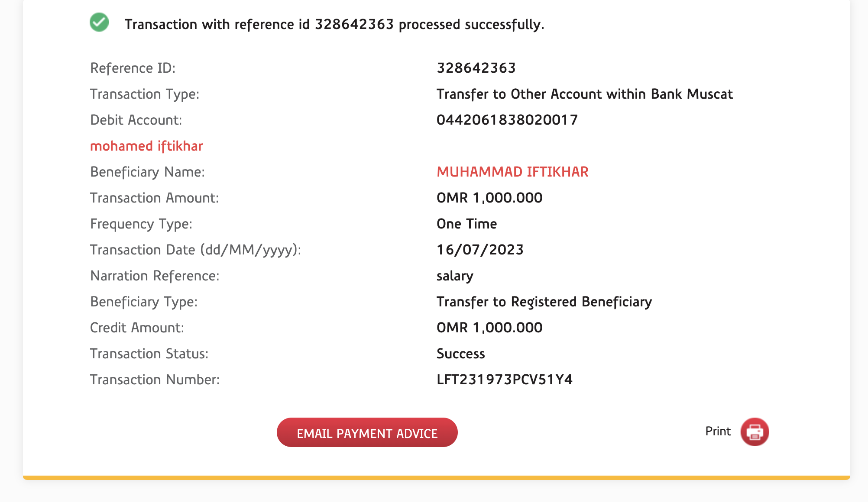
Task: Click the red printer icon
Action: pyautogui.click(x=755, y=432)
